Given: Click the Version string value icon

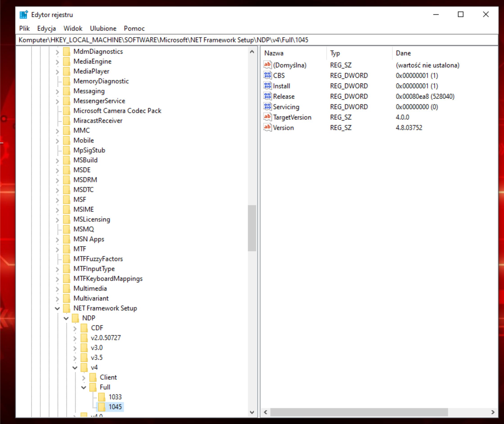Looking at the screenshot, I should click(x=267, y=127).
